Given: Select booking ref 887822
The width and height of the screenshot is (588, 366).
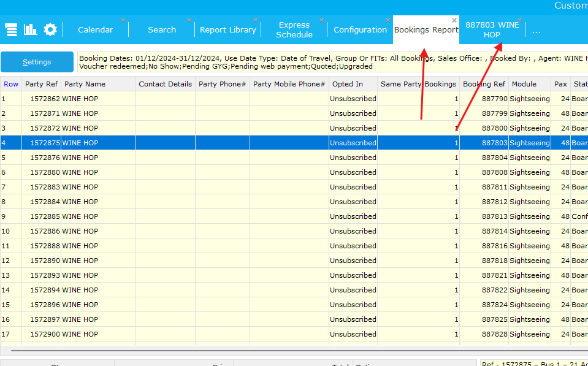Looking at the screenshot, I should tap(484, 290).
